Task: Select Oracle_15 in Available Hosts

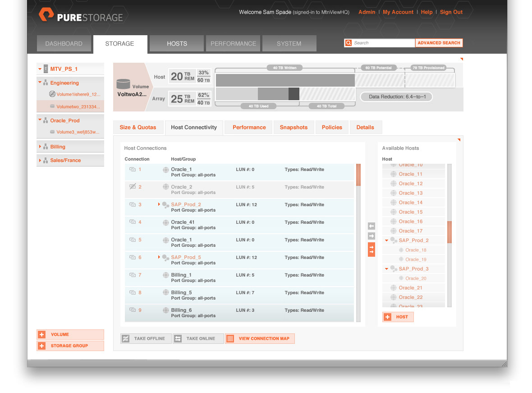Action: 413,212
